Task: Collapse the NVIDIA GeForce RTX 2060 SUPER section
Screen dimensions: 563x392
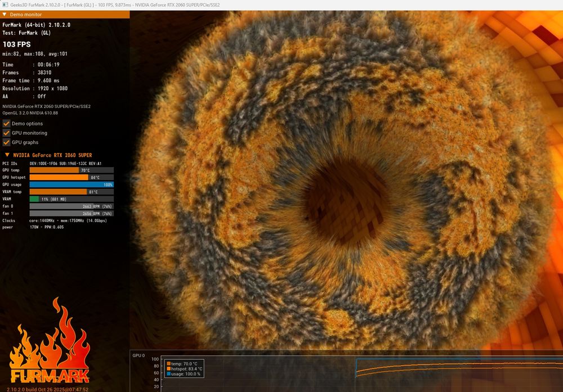Action: [7, 155]
